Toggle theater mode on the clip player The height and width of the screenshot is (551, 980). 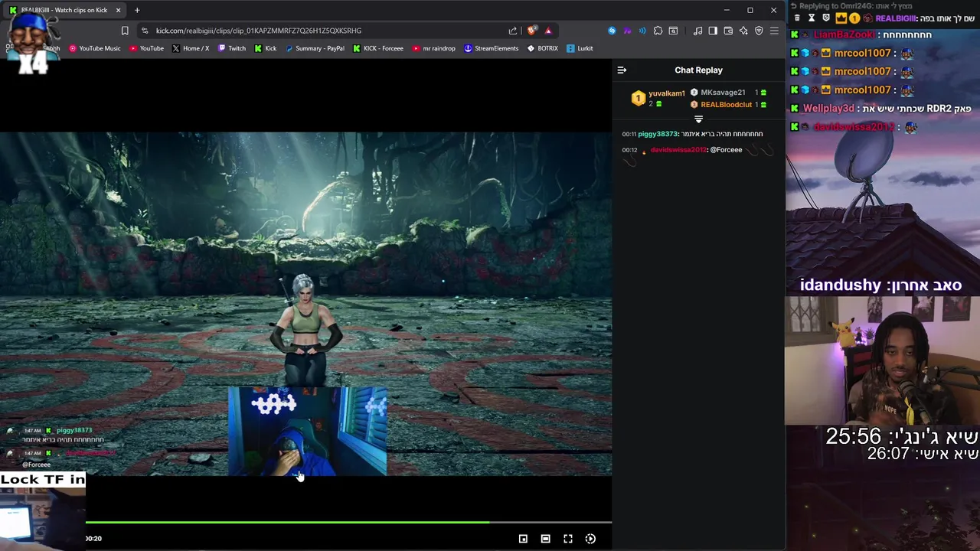[x=545, y=539]
